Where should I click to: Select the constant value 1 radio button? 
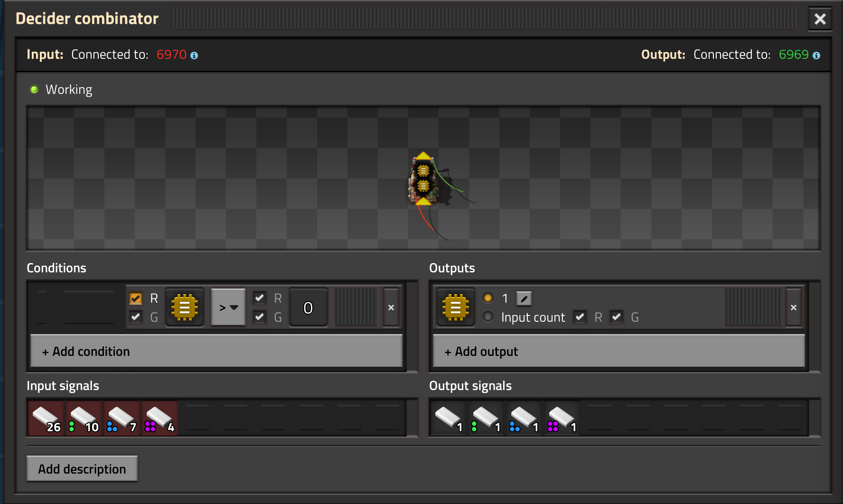[x=488, y=298]
